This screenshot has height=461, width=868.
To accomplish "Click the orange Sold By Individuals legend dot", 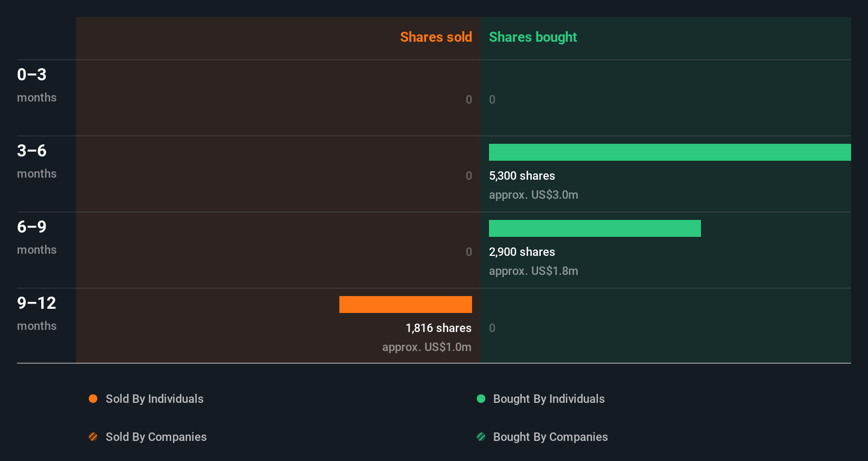I will (x=93, y=399).
